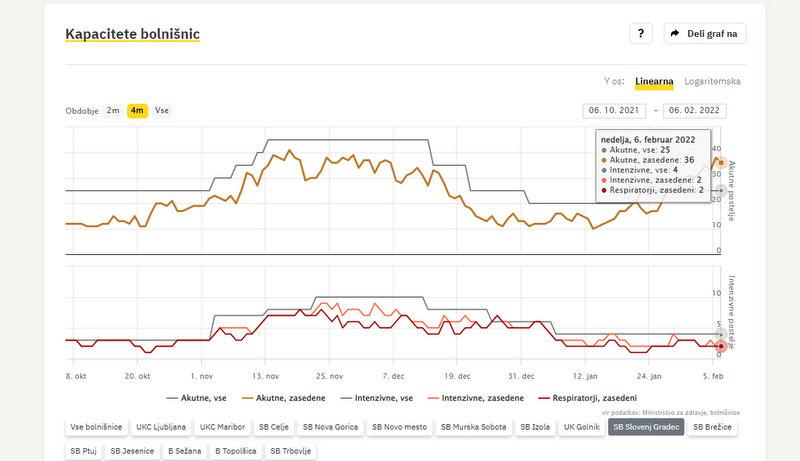Viewport: 800px width, 461px height.
Task: Choose the Vse bolnišnice filter
Action: tap(96, 427)
